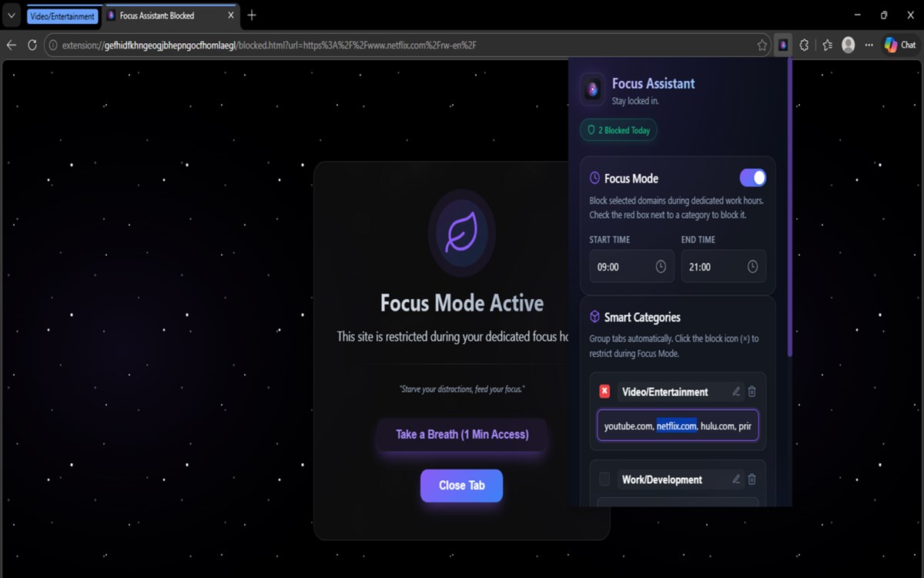Open the Start Time clock picker icon

661,267
